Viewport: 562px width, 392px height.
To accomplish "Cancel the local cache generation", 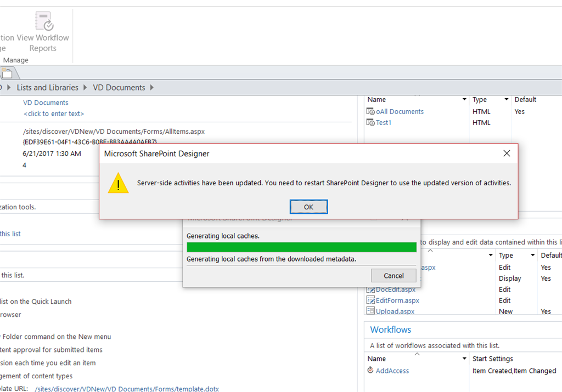I will [394, 276].
